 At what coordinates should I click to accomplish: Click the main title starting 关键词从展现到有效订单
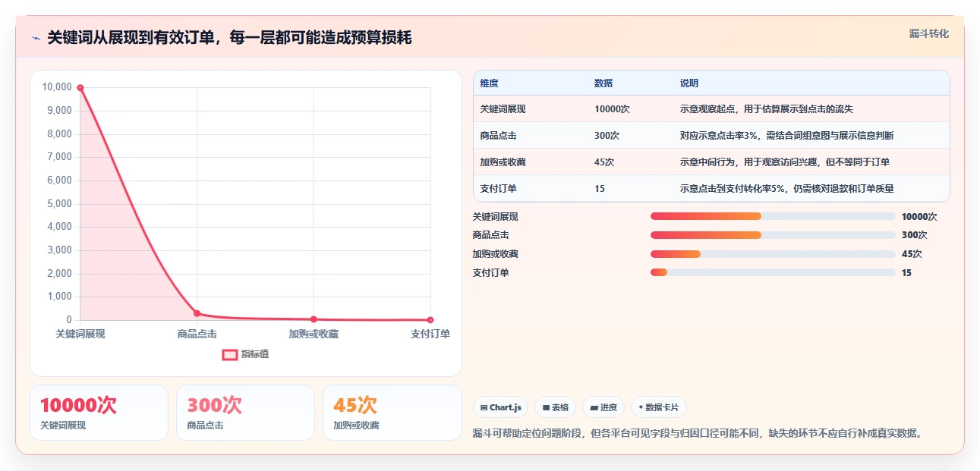point(229,37)
